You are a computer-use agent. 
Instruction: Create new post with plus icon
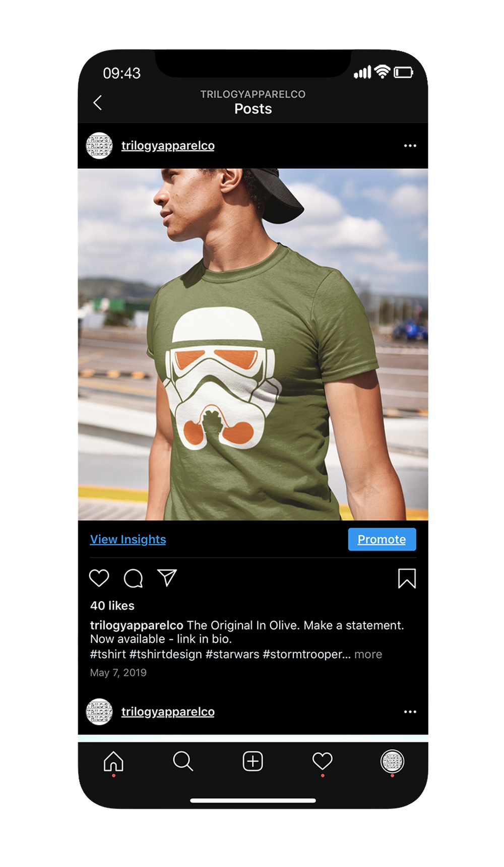[x=253, y=761]
